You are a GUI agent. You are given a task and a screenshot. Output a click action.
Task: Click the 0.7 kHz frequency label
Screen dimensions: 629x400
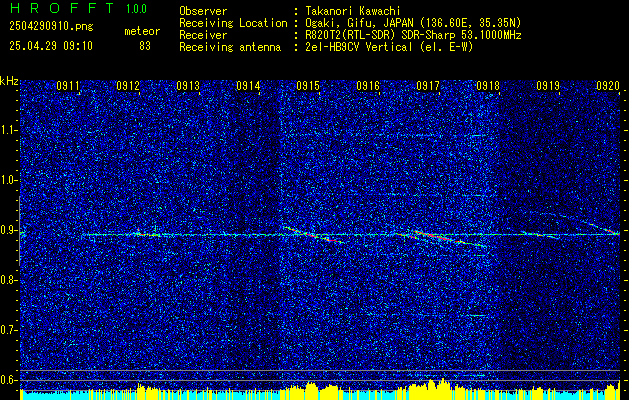7,330
